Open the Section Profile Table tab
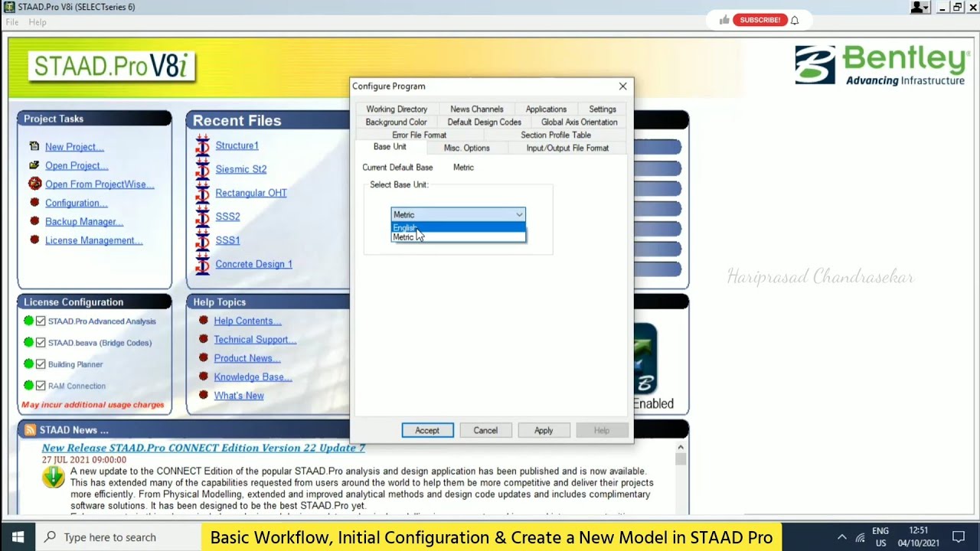The image size is (980, 551). (x=556, y=135)
